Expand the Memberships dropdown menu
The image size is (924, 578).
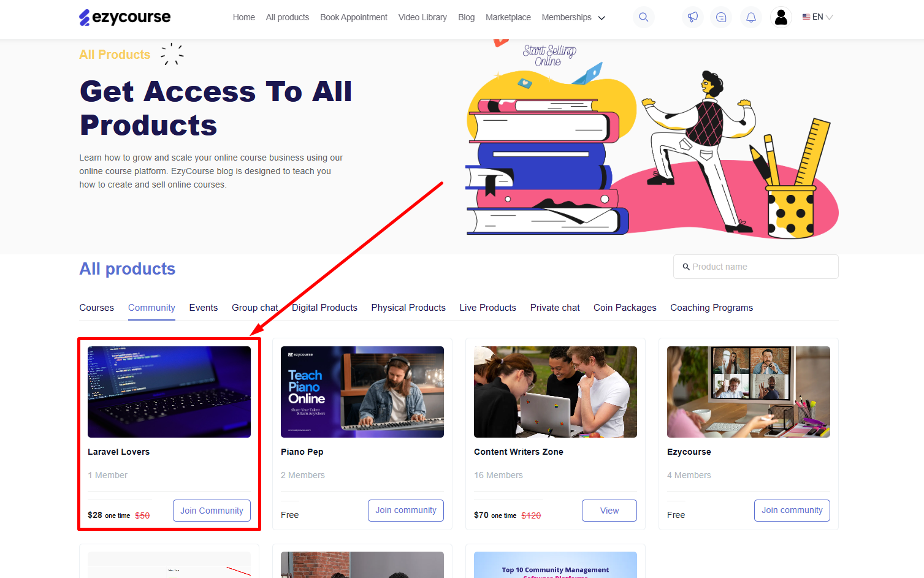573,17
